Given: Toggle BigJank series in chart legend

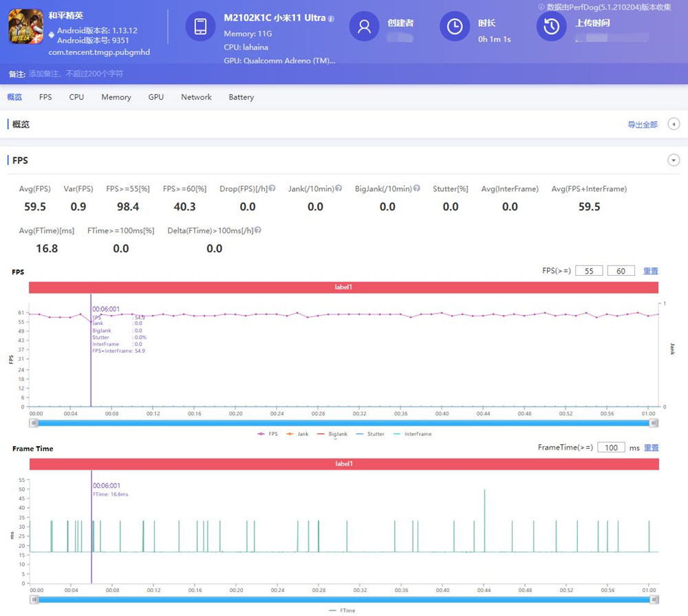Looking at the screenshot, I should point(332,434).
